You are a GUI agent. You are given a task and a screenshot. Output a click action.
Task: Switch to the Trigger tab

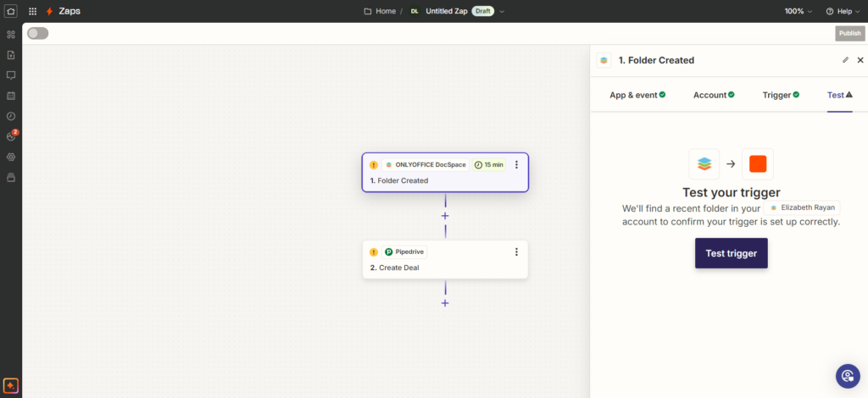(x=781, y=95)
